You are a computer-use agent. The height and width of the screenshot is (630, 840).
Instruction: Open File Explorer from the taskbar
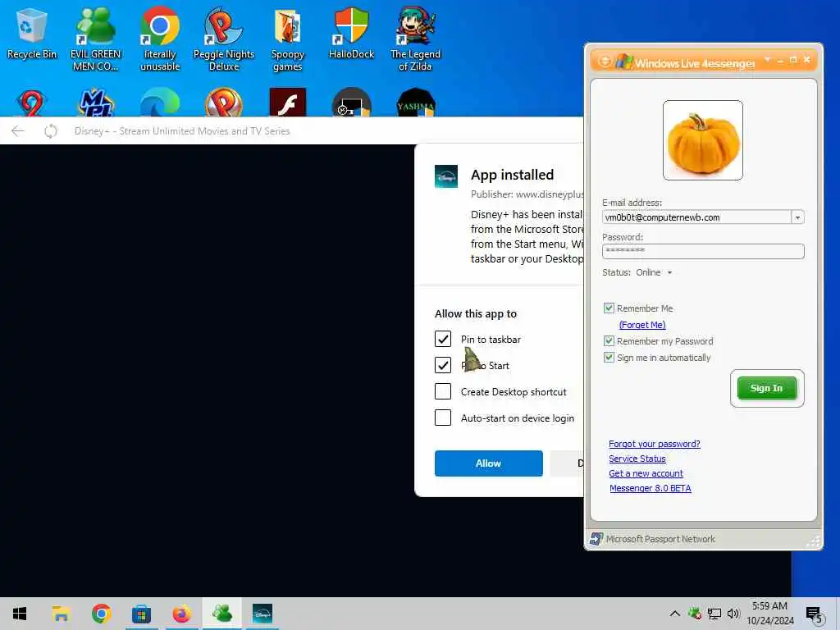coord(61,614)
